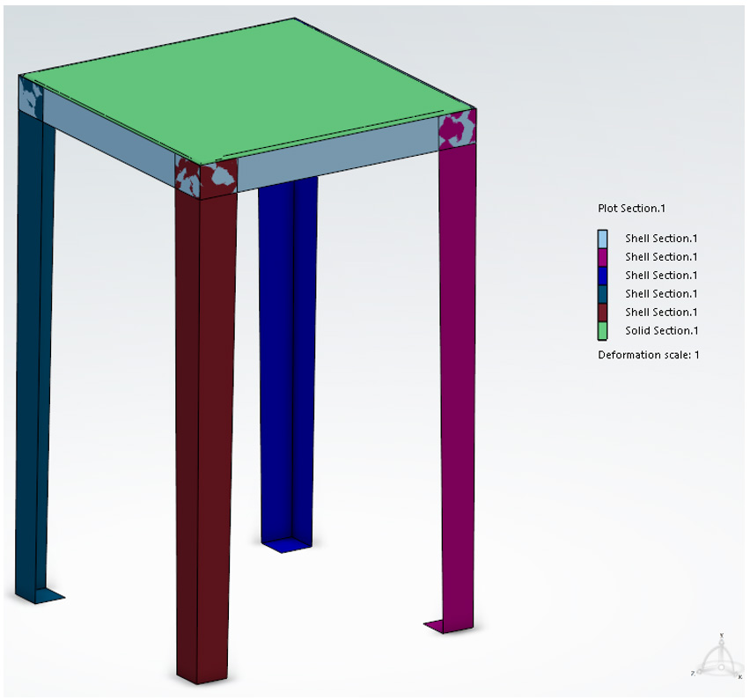Click the Solid Section.1 legend label
Viewport: 750px width, 700px height.
[661, 331]
